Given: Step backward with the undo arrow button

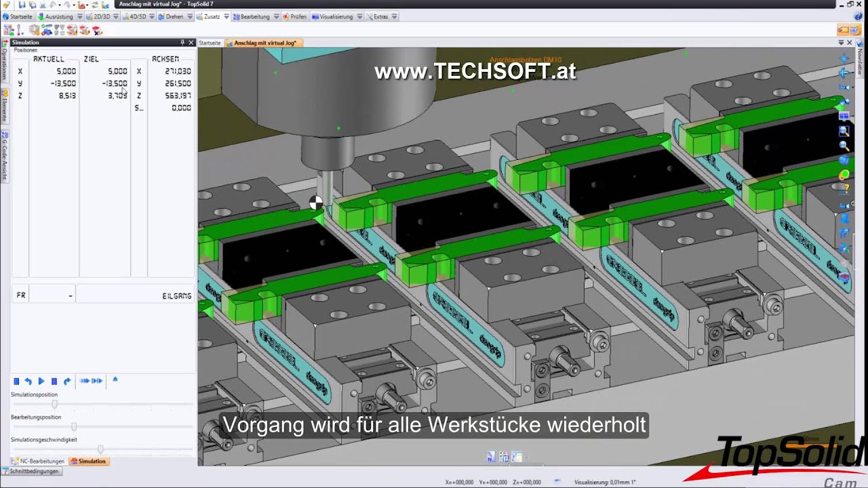Looking at the screenshot, I should [28, 382].
